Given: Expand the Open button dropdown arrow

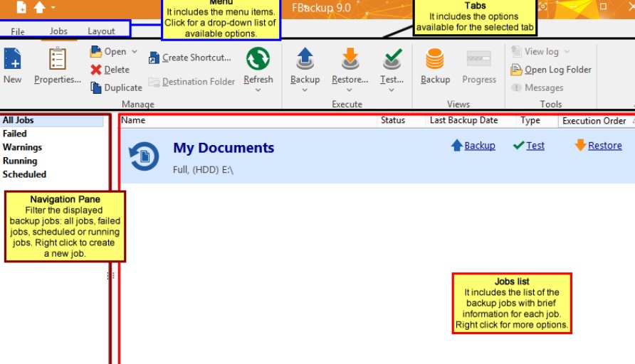Looking at the screenshot, I should pos(135,52).
